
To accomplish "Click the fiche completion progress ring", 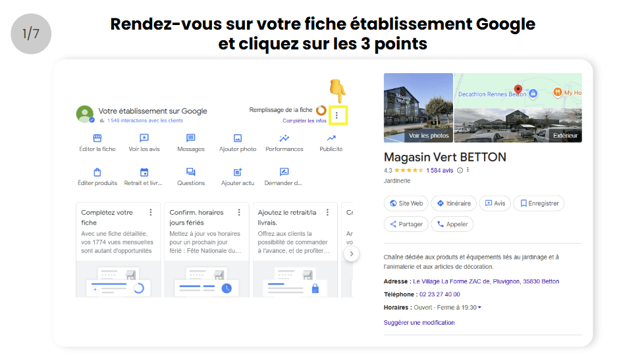I will point(321,110).
